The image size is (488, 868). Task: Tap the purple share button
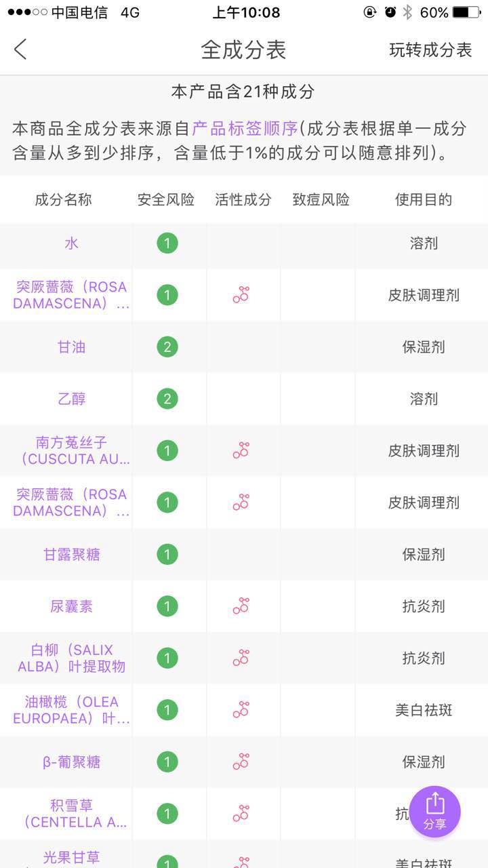(x=434, y=812)
